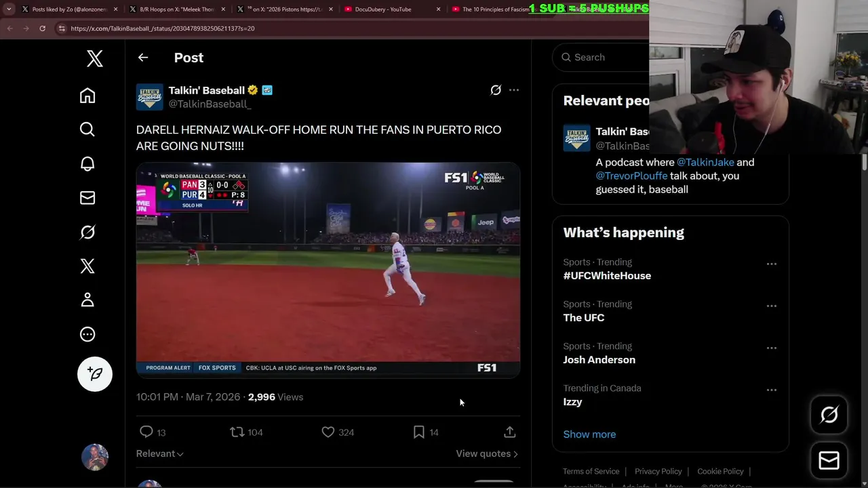Close the DocuDubery YouTube tab
This screenshot has width=868, height=488.
click(x=438, y=9)
